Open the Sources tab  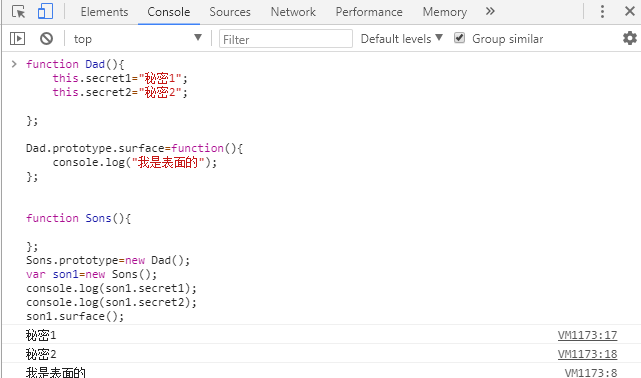pyautogui.click(x=230, y=12)
